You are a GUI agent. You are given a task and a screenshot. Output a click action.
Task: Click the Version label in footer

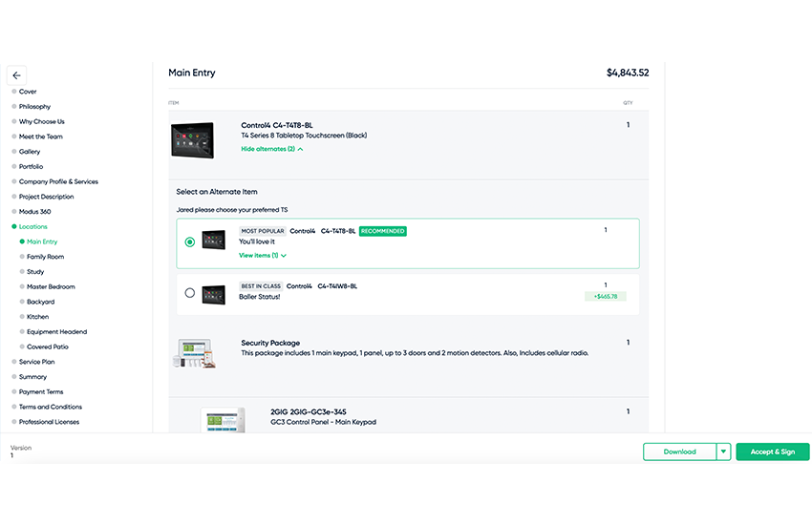(21, 448)
